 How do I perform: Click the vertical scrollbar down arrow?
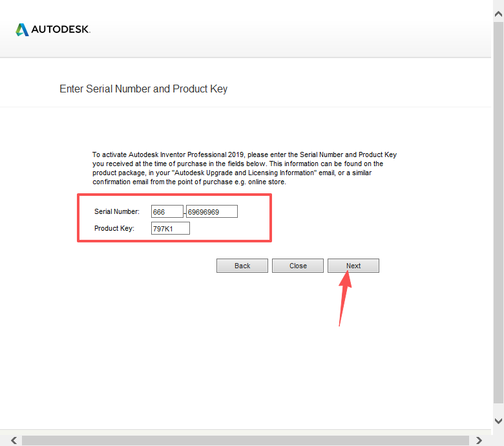(498, 421)
